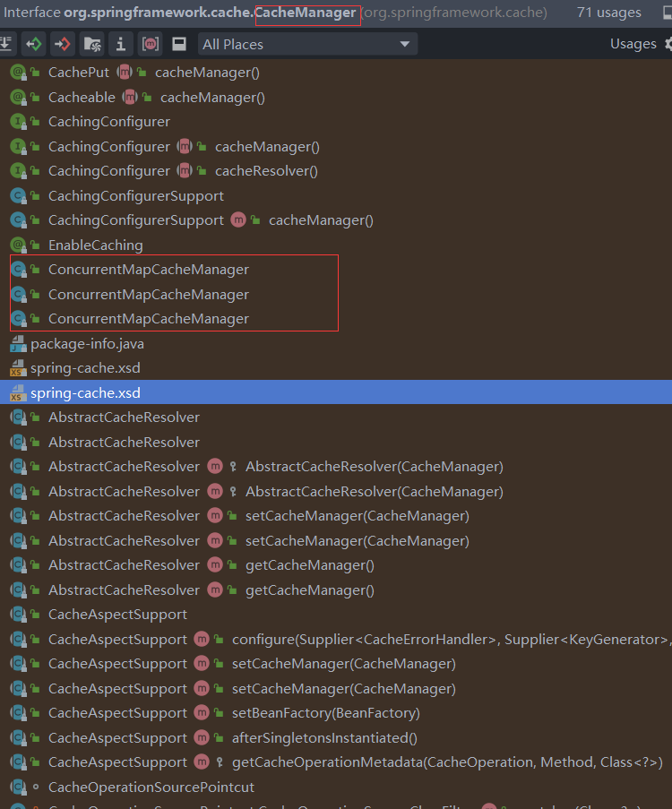
Task: Click the class icon of the plain CacheAspectSupport row
Action: click(x=18, y=615)
